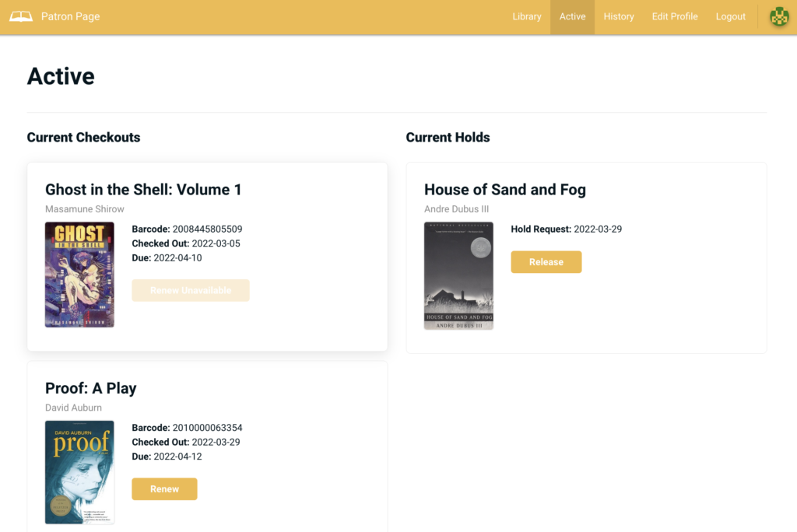Click author name Andre Dubus III
This screenshot has width=797, height=532.
pyautogui.click(x=456, y=209)
